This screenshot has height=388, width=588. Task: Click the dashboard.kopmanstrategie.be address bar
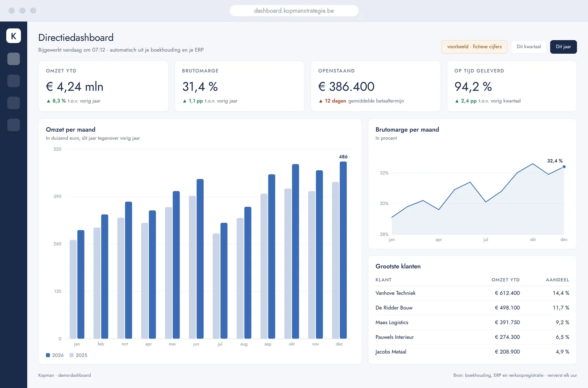click(x=294, y=10)
